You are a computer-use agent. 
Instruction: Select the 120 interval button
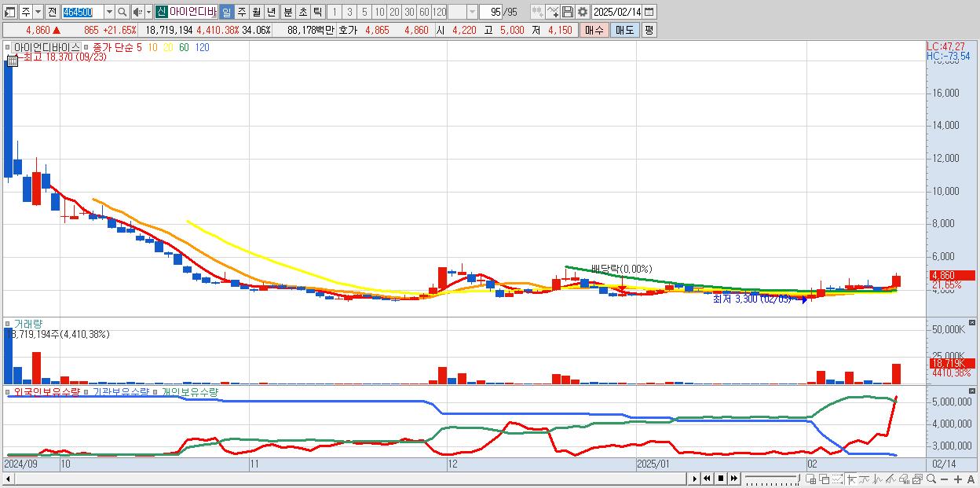click(x=439, y=12)
